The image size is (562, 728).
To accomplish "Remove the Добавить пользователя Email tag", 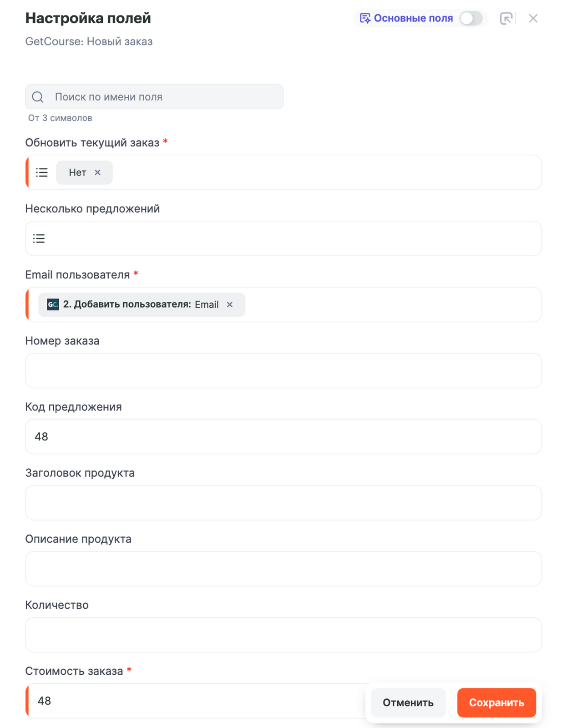I will coord(230,304).
